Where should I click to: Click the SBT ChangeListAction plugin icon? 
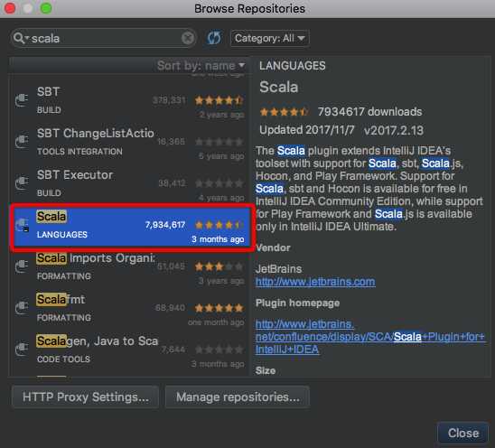tap(22, 142)
